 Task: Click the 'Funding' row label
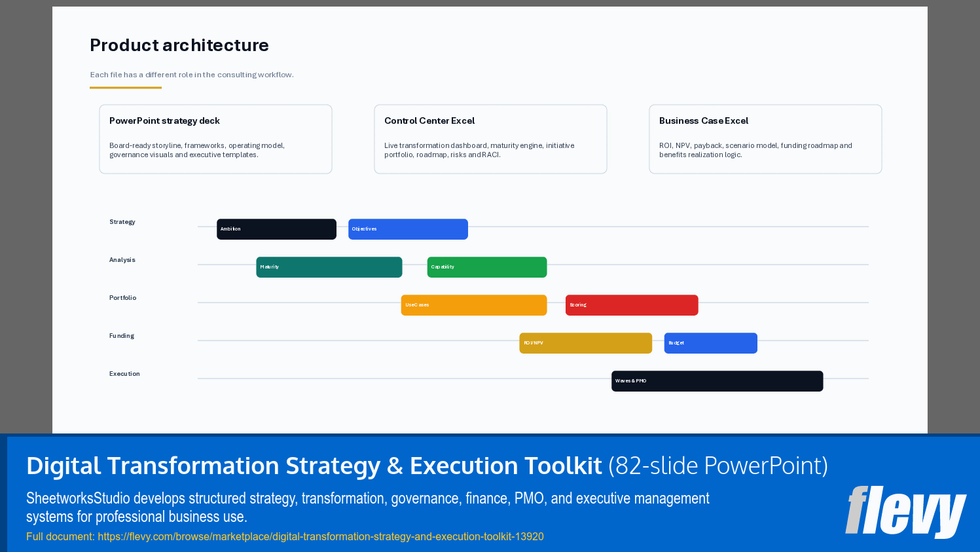click(x=122, y=336)
